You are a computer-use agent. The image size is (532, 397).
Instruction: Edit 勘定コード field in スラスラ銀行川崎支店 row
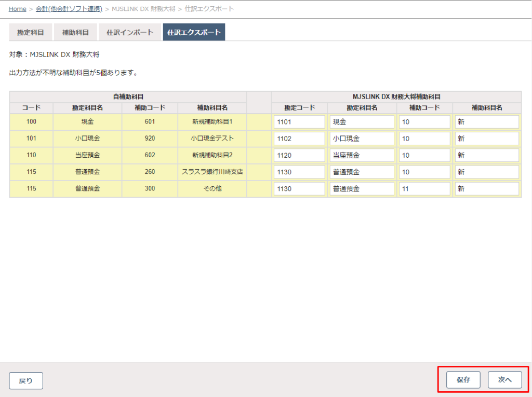tap(299, 172)
